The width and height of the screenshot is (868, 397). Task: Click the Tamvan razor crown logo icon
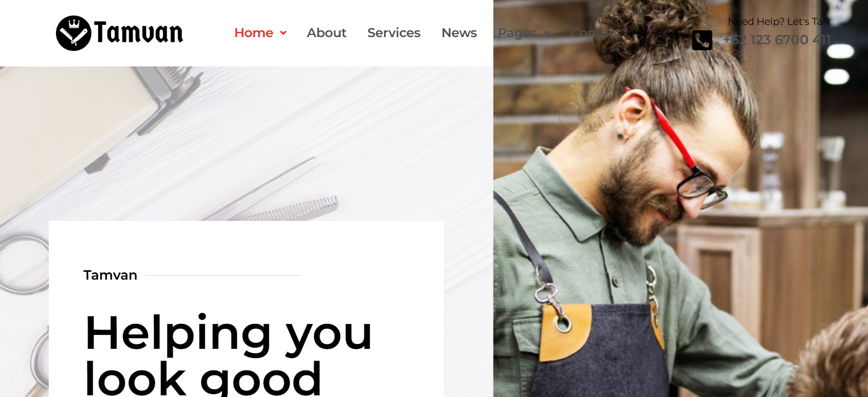coord(73,33)
